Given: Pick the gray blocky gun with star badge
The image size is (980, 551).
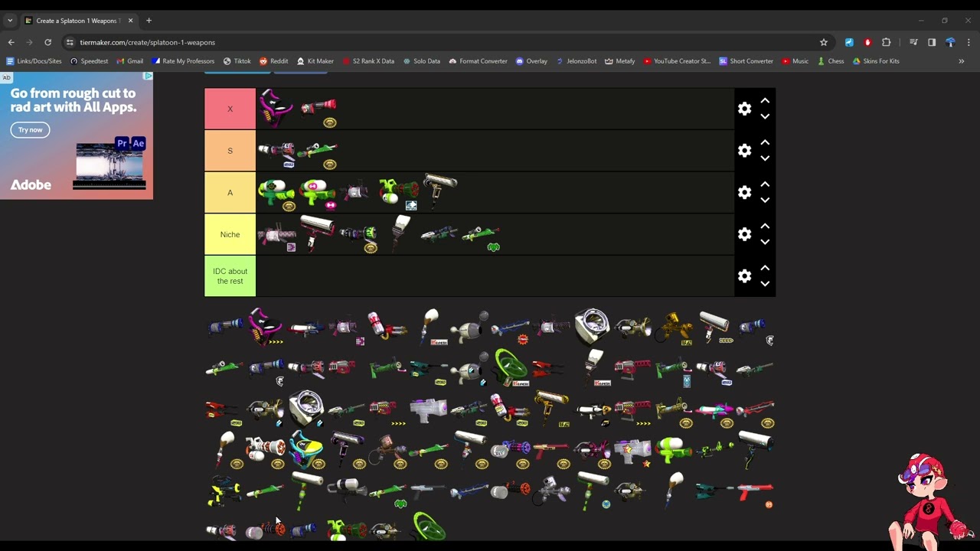Looking at the screenshot, I should pos(633,449).
